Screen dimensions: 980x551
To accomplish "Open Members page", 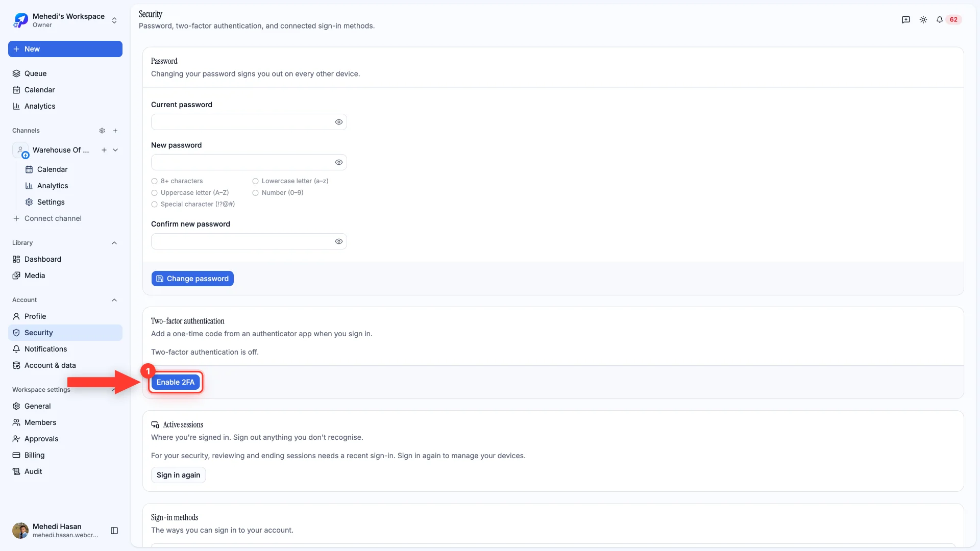I will pos(65,422).
